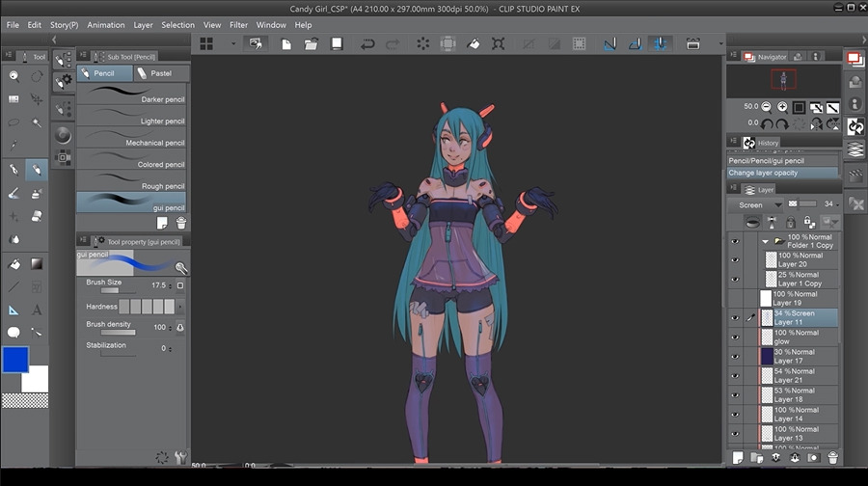Select the Ruler tool

[x=14, y=310]
